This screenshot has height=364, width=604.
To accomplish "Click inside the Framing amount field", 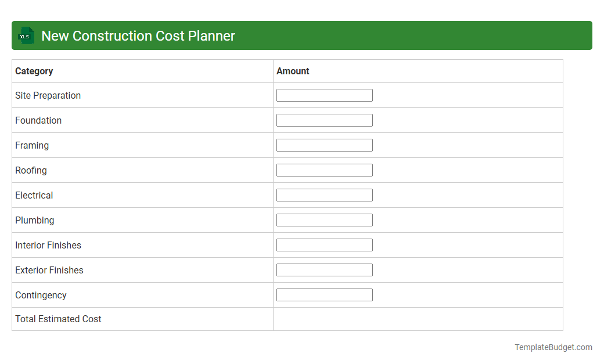I will point(325,145).
